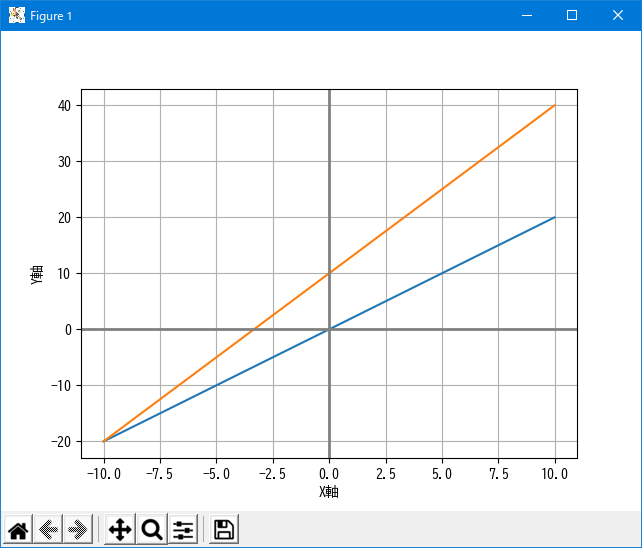Viewport: 642px width, 548px height.
Task: Click the Y軸 axis label
Action: tap(37, 275)
